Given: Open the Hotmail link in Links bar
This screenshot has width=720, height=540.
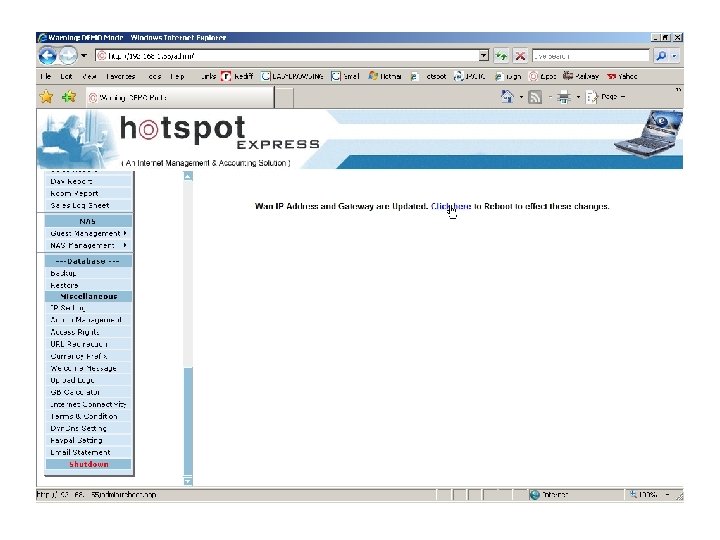Looking at the screenshot, I should pos(385,76).
